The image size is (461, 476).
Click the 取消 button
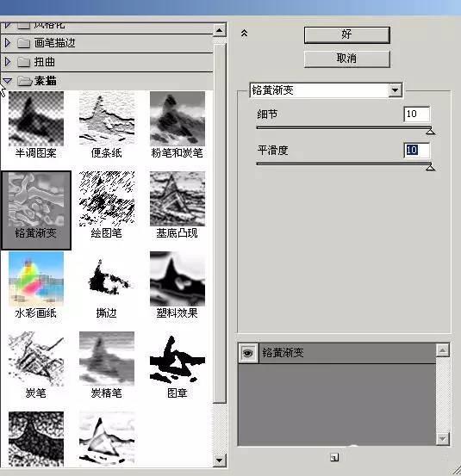(346, 59)
